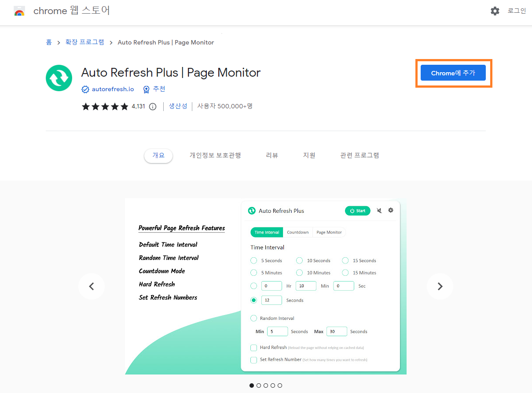Image resolution: width=532 pixels, height=393 pixels.
Task: Open the 리뷰 tab
Action: pos(272,156)
